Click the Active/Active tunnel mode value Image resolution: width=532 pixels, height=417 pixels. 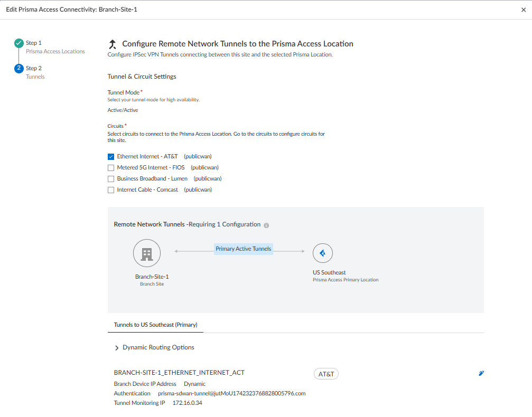[x=123, y=110]
